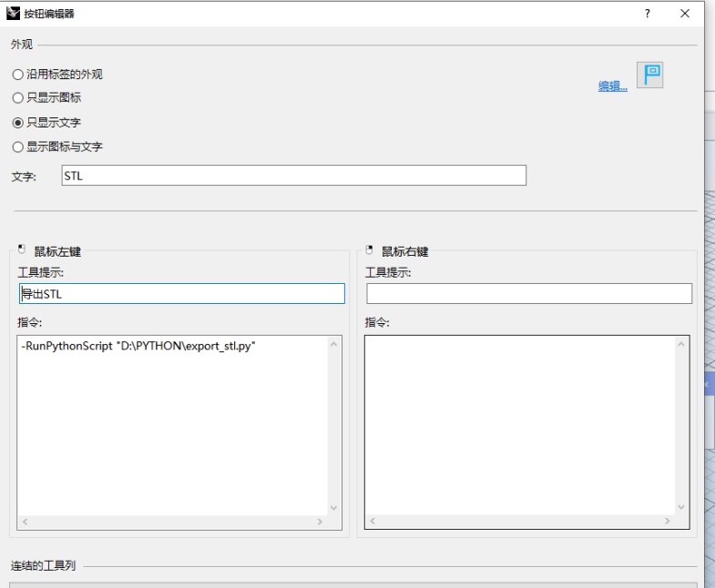Click the question mark help button
Image resolution: width=715 pixels, height=588 pixels.
coord(648,14)
